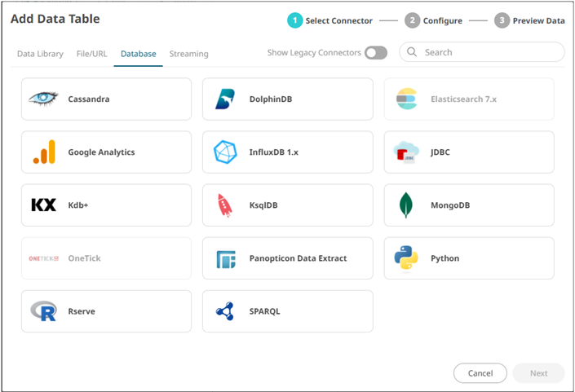Select the DolphinDB connector icon
575x392 pixels.
click(224, 99)
